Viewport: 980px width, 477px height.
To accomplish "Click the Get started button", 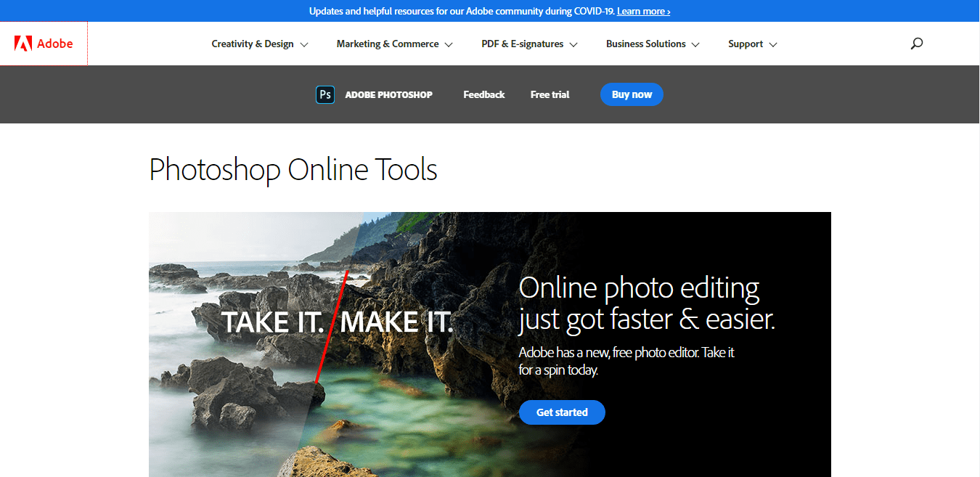I will coord(561,412).
